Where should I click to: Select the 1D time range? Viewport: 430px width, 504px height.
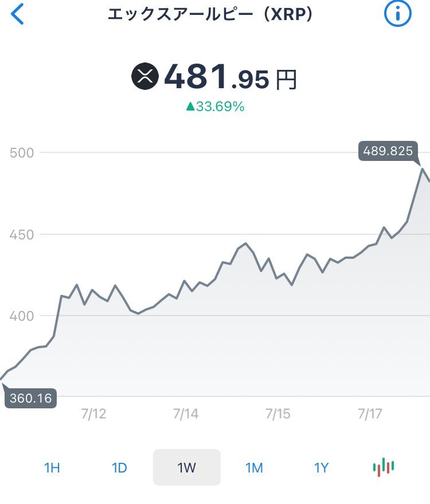(x=119, y=468)
